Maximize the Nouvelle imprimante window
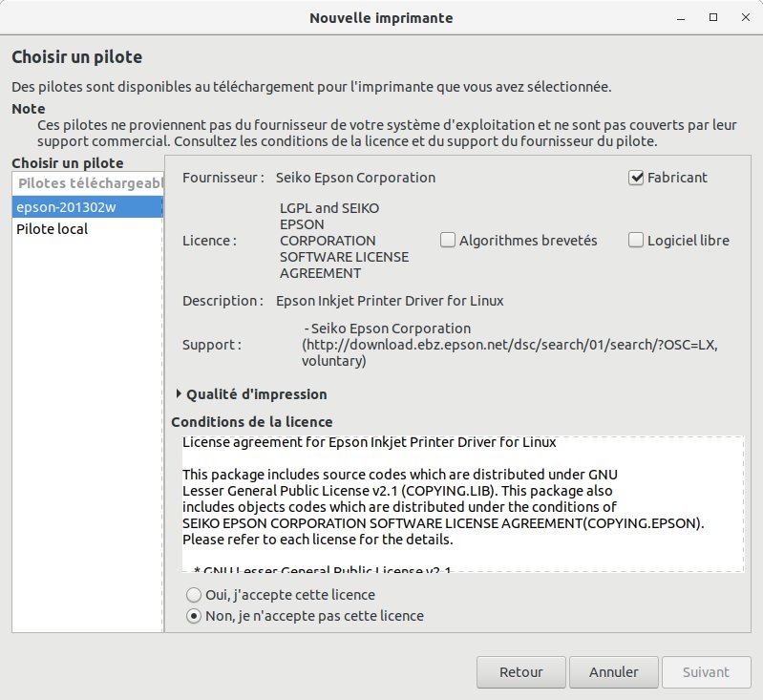 [713, 17]
